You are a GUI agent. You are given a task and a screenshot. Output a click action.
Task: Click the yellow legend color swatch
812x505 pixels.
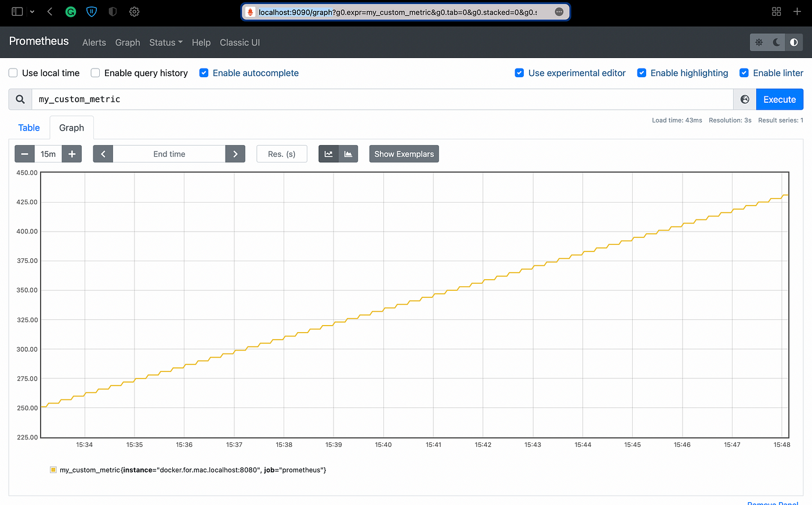(53, 470)
